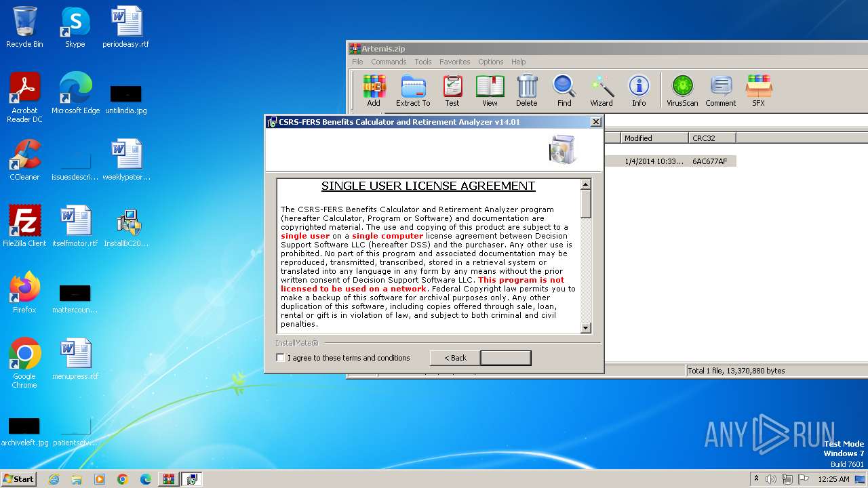Click Chrome icon in the taskbar
This screenshot has height=488, width=868.
(122, 479)
